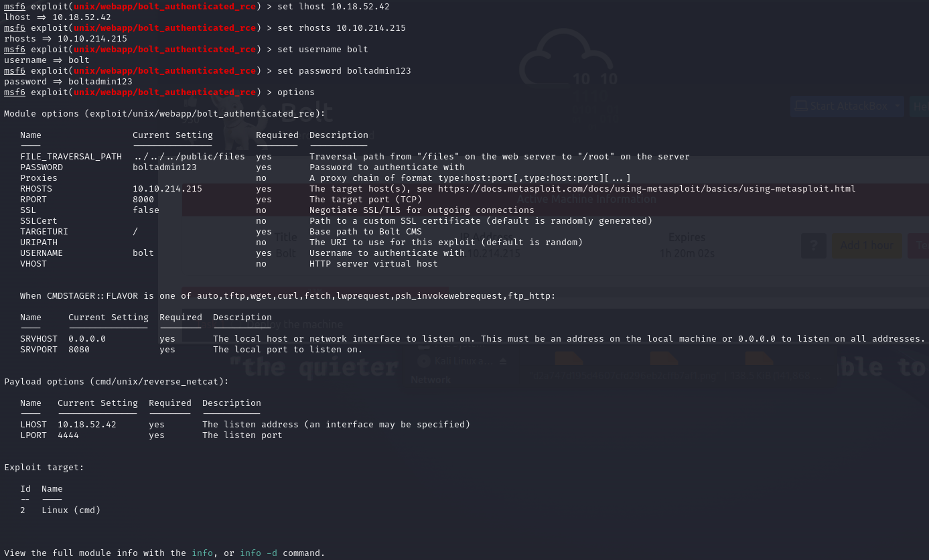Select the Proxies option name
The height and width of the screenshot is (560, 929).
tap(39, 178)
